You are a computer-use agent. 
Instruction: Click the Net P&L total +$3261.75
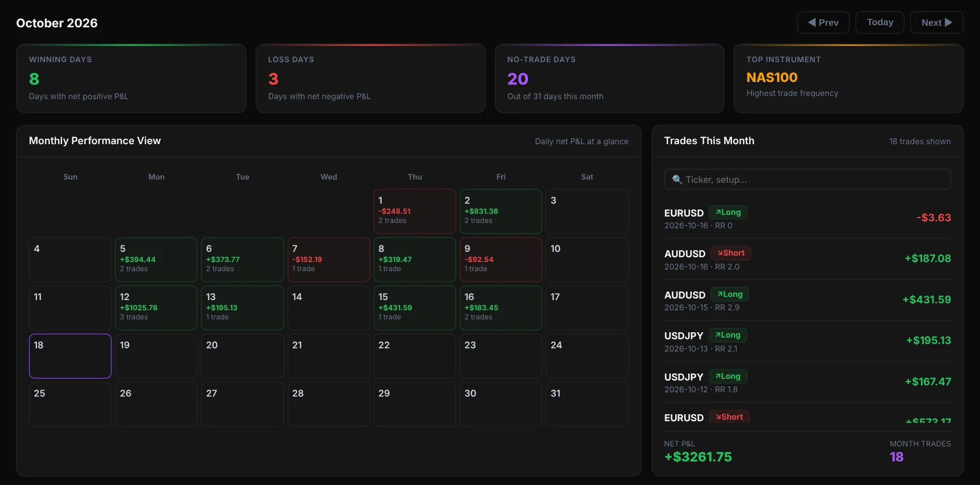pyautogui.click(x=698, y=457)
